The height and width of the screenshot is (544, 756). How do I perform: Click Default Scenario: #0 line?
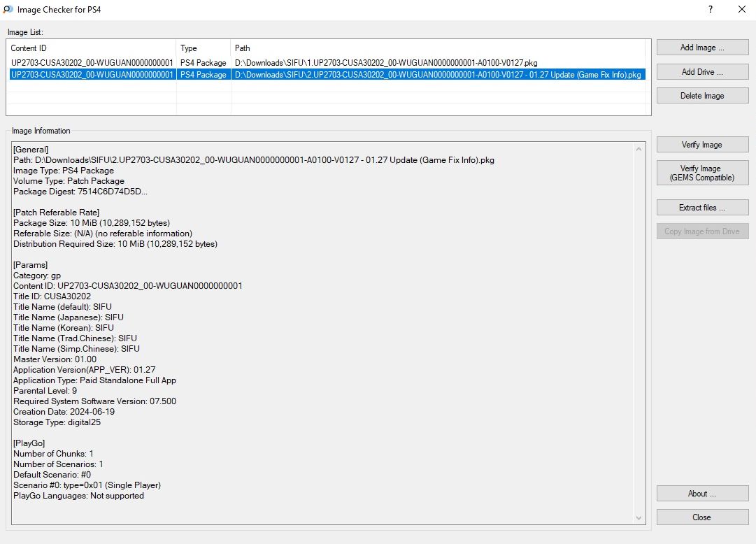[x=52, y=475]
